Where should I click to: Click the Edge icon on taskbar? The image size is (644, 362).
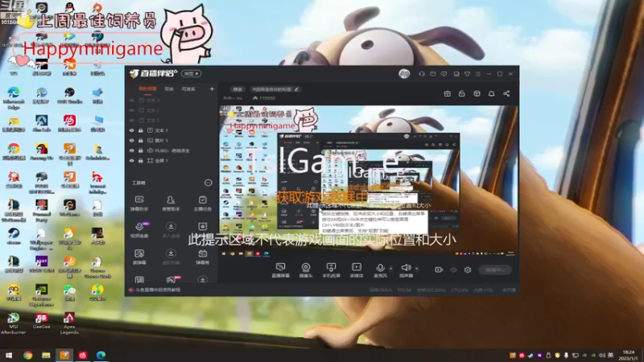click(x=101, y=355)
